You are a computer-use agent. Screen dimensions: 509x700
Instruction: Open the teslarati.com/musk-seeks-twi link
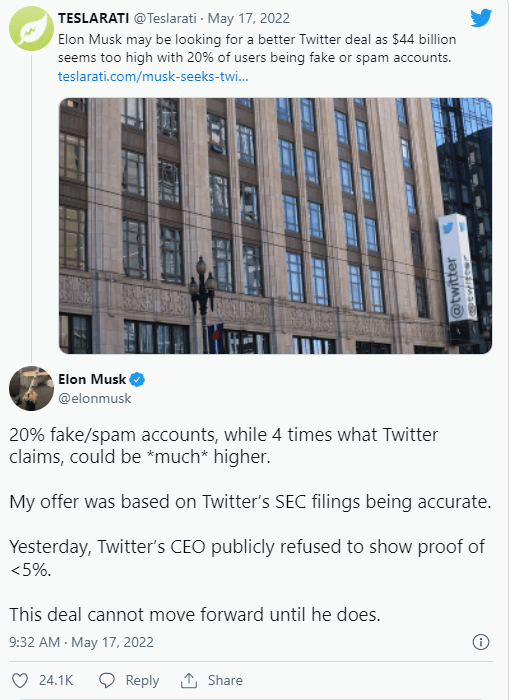tap(153, 76)
